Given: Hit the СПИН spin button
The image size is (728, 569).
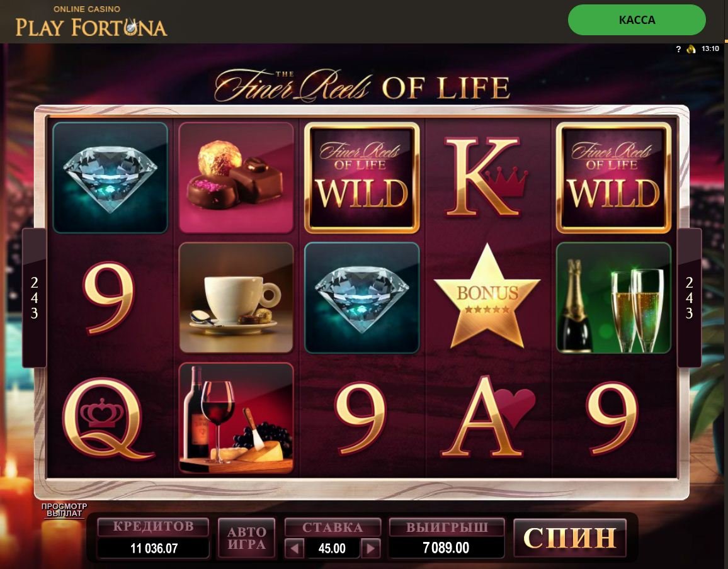Looking at the screenshot, I should click(x=570, y=538).
